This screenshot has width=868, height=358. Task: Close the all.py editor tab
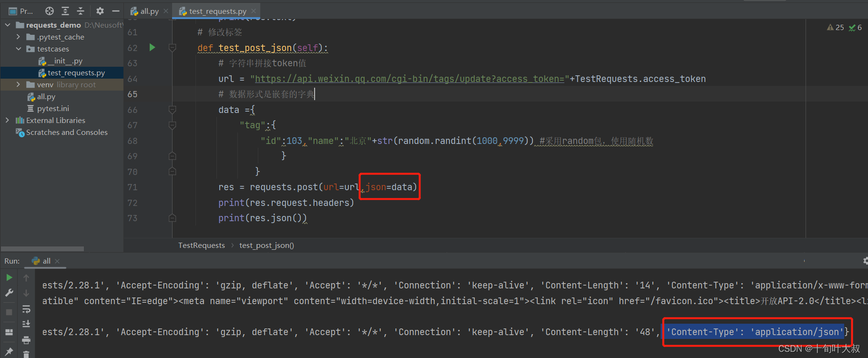click(166, 11)
